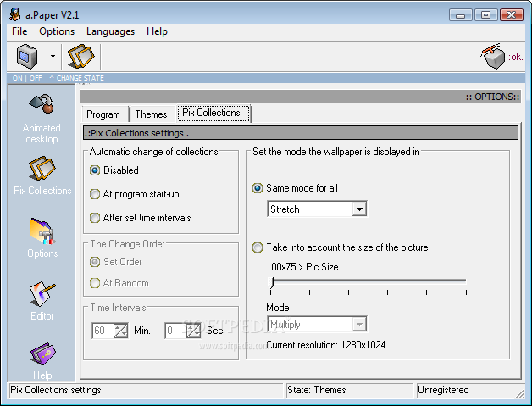Select Take into account picture size option
Viewport: 532px width, 406px height.
point(340,247)
